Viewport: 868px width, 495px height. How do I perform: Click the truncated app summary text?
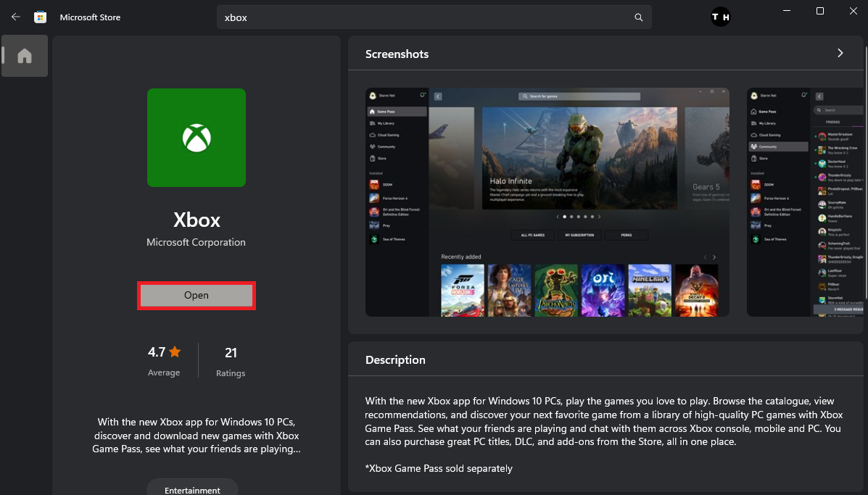[x=197, y=436]
